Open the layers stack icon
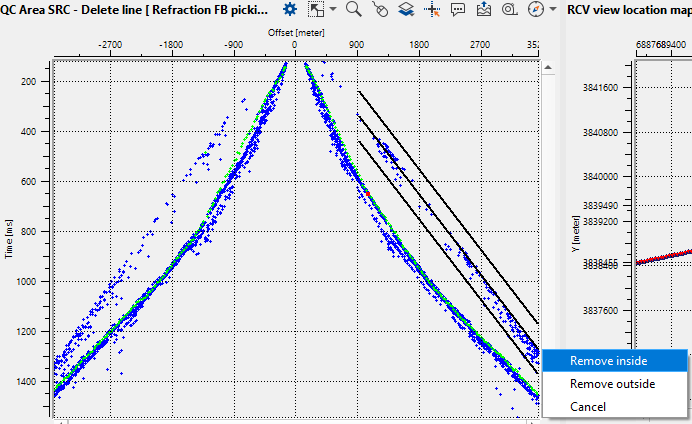Image resolution: width=692 pixels, height=424 pixels. click(x=406, y=9)
